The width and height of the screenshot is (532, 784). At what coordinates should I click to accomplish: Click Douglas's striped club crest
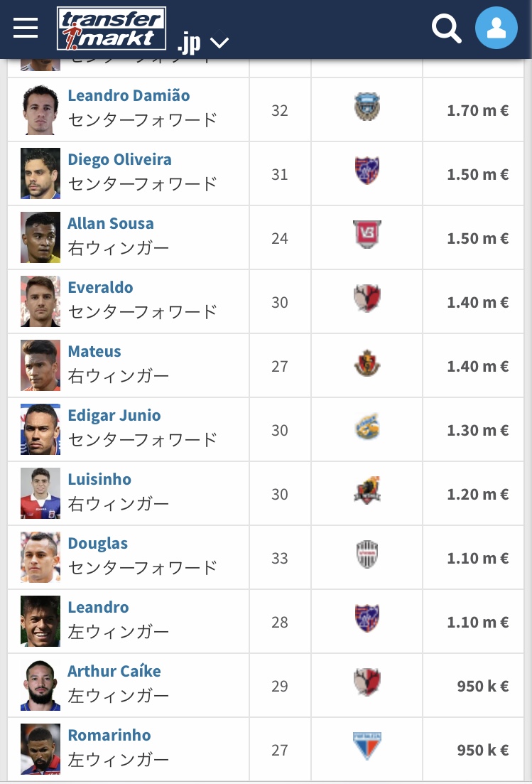(x=367, y=554)
